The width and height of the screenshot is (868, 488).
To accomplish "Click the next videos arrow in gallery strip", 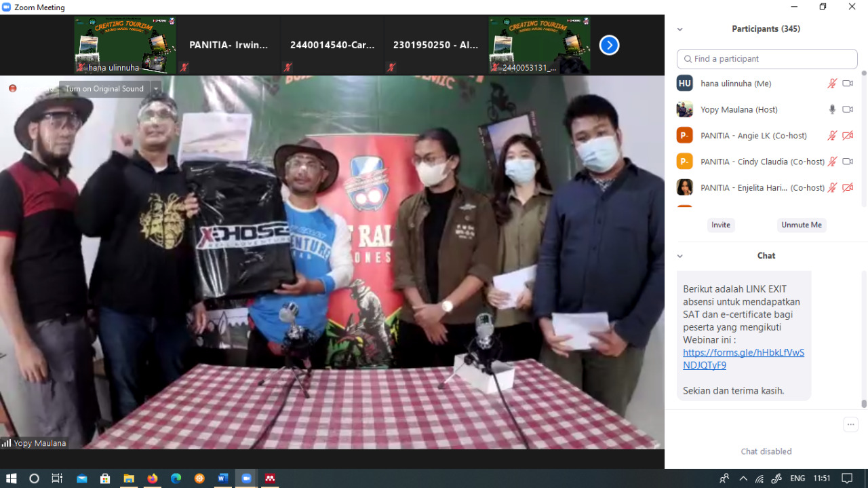I will click(x=608, y=45).
